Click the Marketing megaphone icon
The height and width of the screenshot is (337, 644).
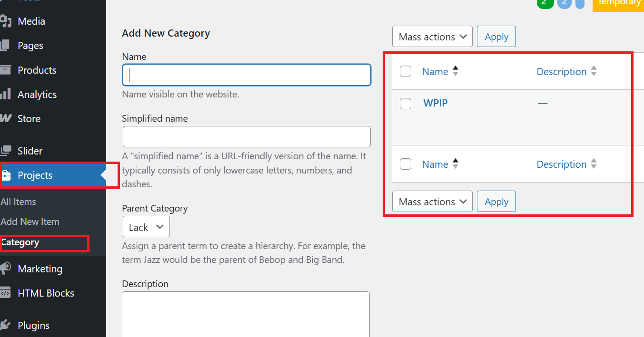click(x=5, y=269)
